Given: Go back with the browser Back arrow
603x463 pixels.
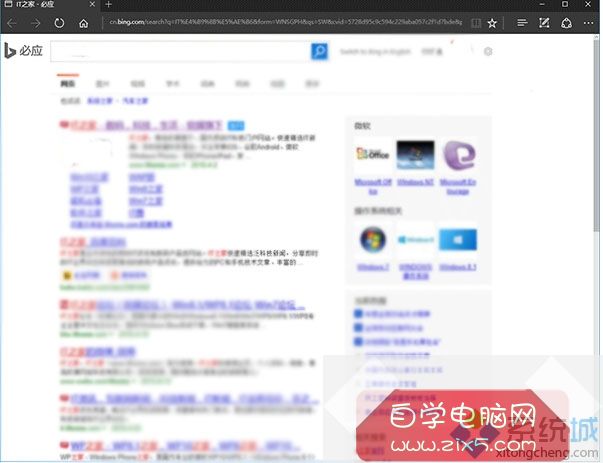Looking at the screenshot, I should point(12,23).
